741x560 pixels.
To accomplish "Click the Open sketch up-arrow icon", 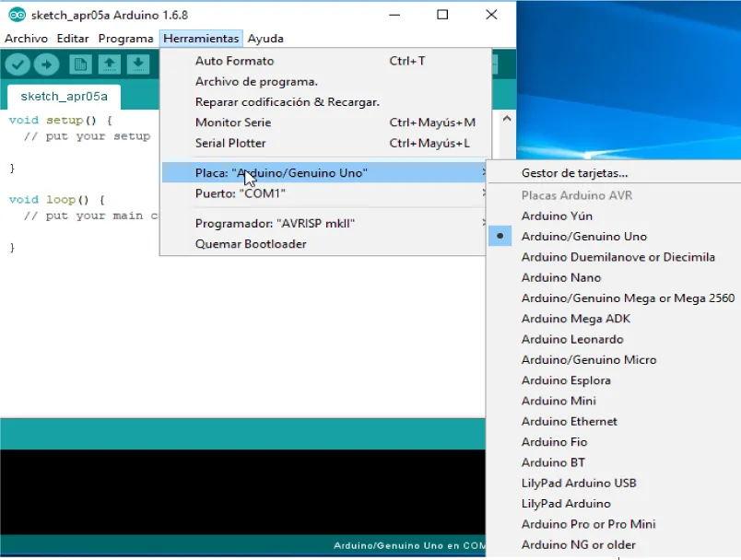I will pyautogui.click(x=110, y=64).
